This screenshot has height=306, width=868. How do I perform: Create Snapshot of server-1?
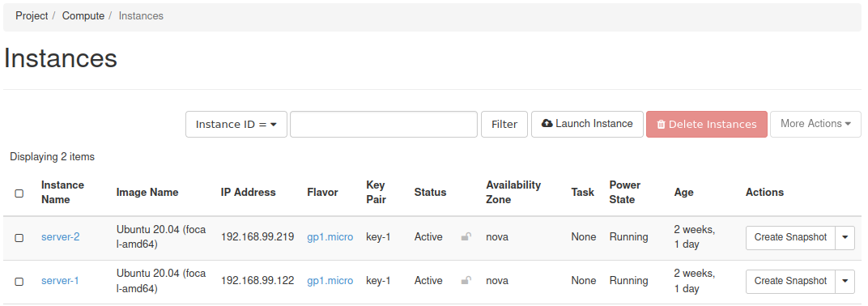[x=790, y=281]
